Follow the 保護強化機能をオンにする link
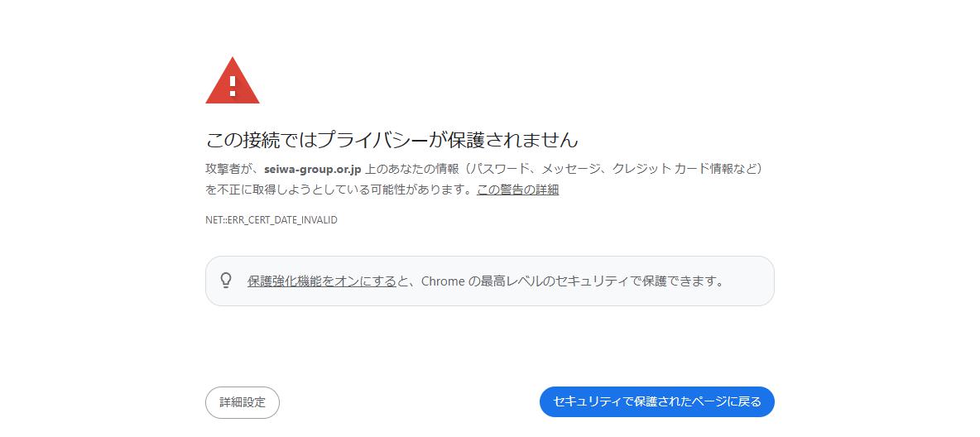This screenshot has width=980, height=437. [322, 281]
